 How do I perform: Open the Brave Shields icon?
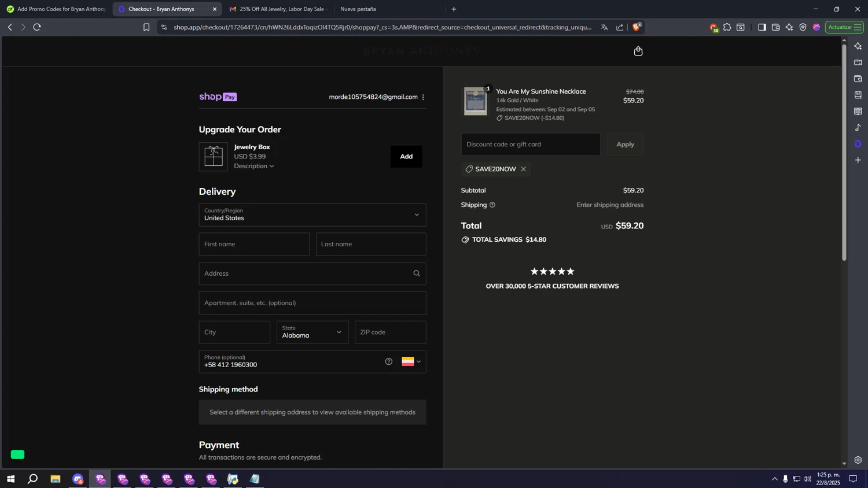tap(637, 27)
